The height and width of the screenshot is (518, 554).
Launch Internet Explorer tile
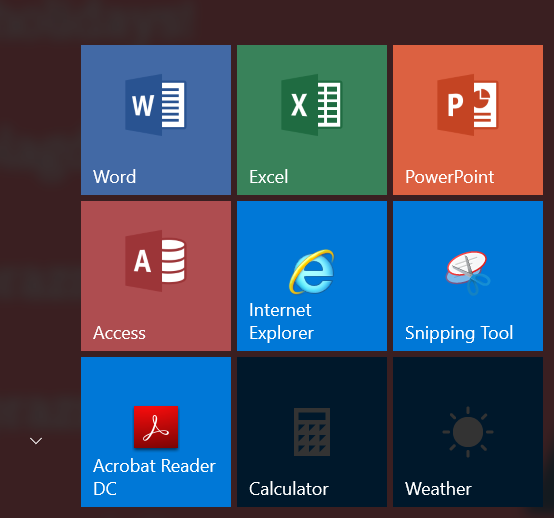[312, 276]
